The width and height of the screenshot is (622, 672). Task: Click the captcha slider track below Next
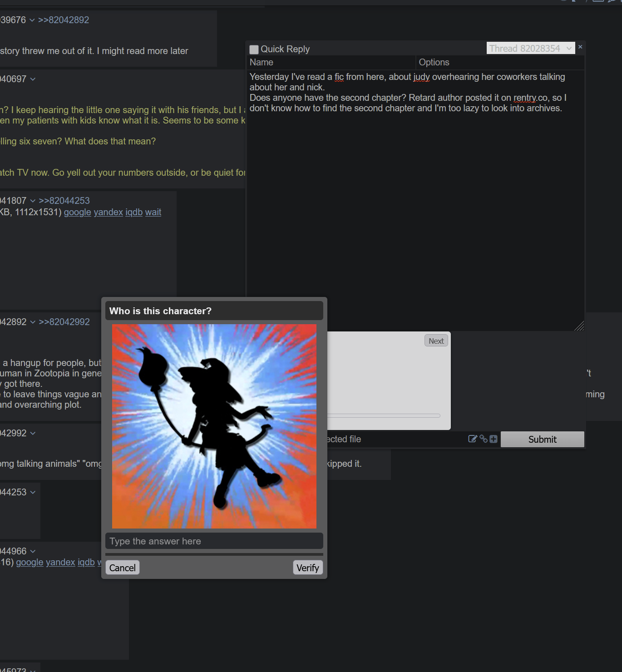tap(384, 415)
